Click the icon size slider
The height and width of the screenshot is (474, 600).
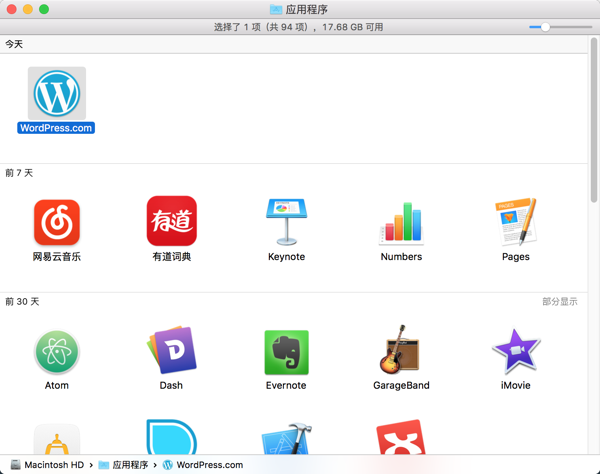click(560, 27)
